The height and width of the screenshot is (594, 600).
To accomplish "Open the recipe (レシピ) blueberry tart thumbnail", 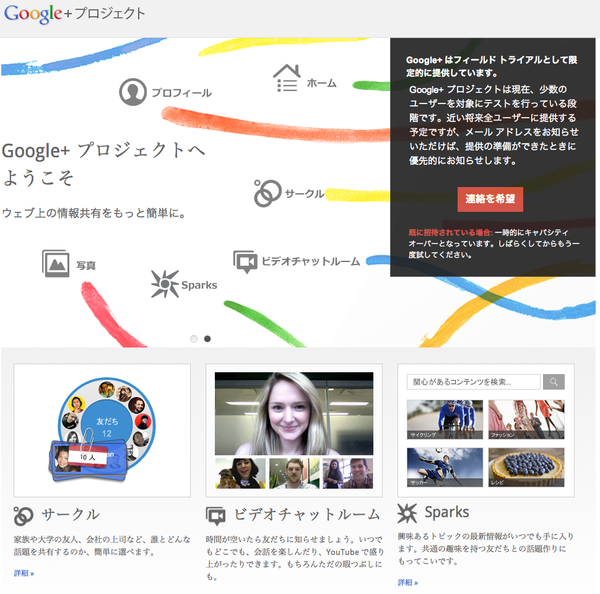I will click(526, 467).
